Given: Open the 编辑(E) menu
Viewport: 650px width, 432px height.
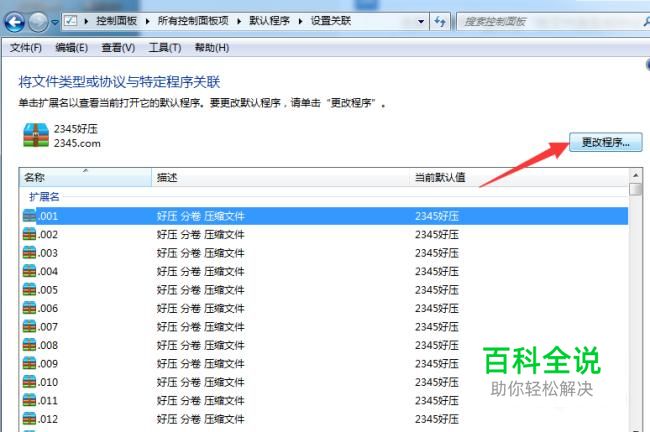Looking at the screenshot, I should [x=72, y=48].
